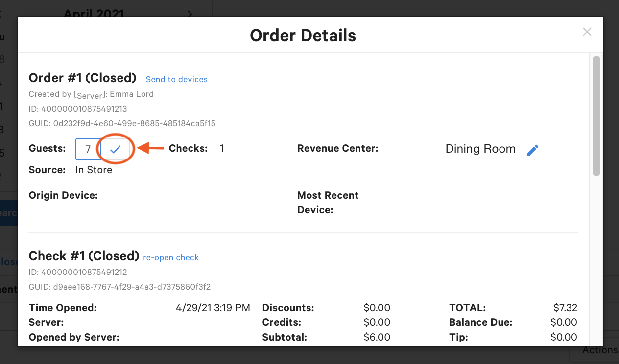The image size is (619, 364).
Task: Click the Check #1 GUID text
Action: click(x=119, y=287)
